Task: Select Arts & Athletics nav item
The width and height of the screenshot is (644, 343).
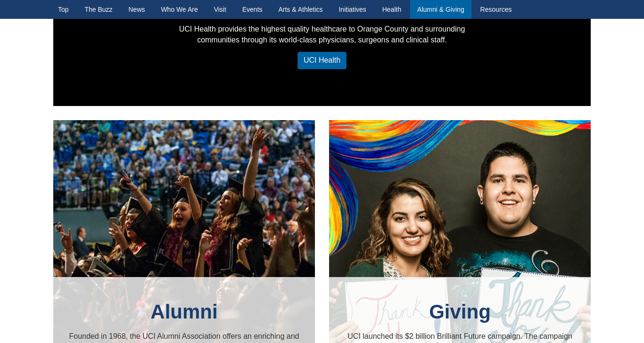Action: [300, 9]
